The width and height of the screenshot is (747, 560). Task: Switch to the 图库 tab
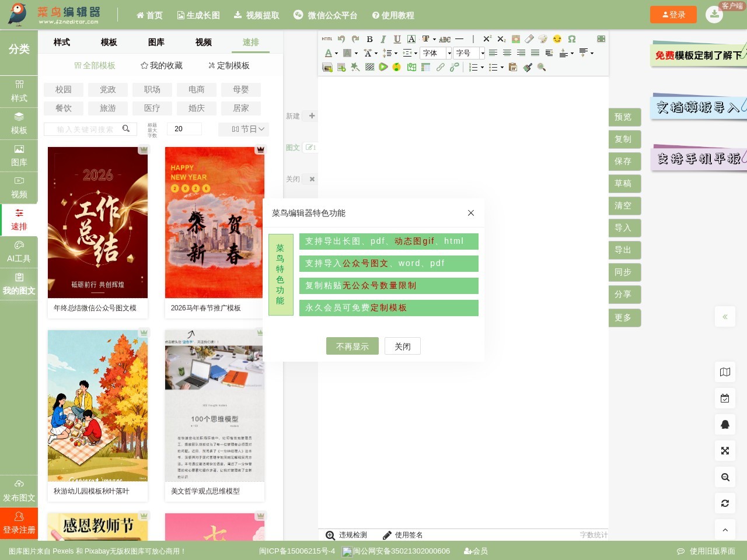tap(156, 42)
